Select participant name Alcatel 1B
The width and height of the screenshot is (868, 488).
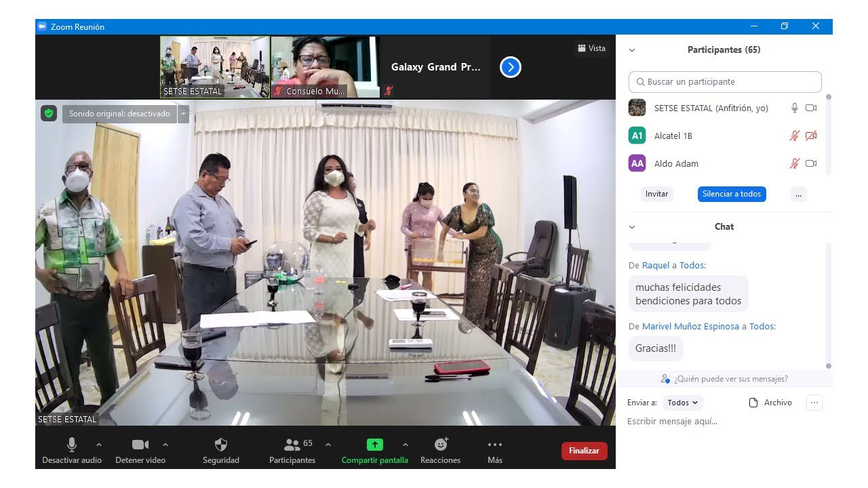point(673,136)
